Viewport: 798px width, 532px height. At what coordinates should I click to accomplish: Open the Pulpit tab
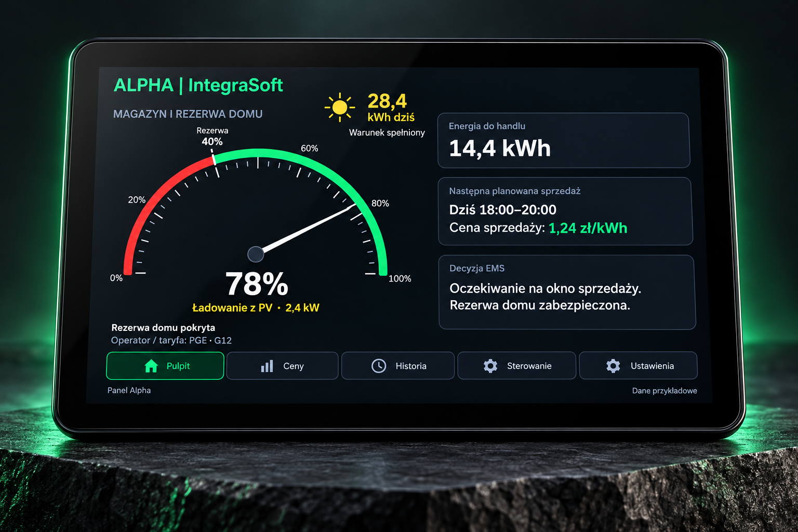tap(165, 366)
